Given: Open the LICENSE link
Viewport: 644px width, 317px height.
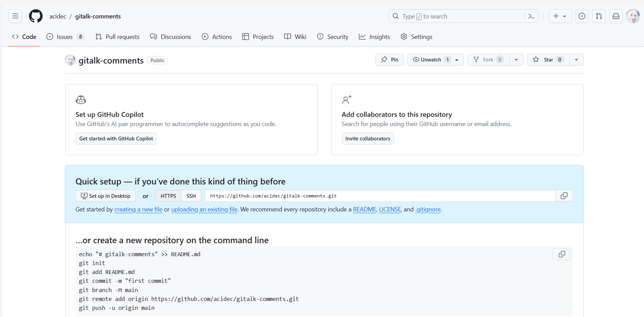Looking at the screenshot, I should pos(390,209).
